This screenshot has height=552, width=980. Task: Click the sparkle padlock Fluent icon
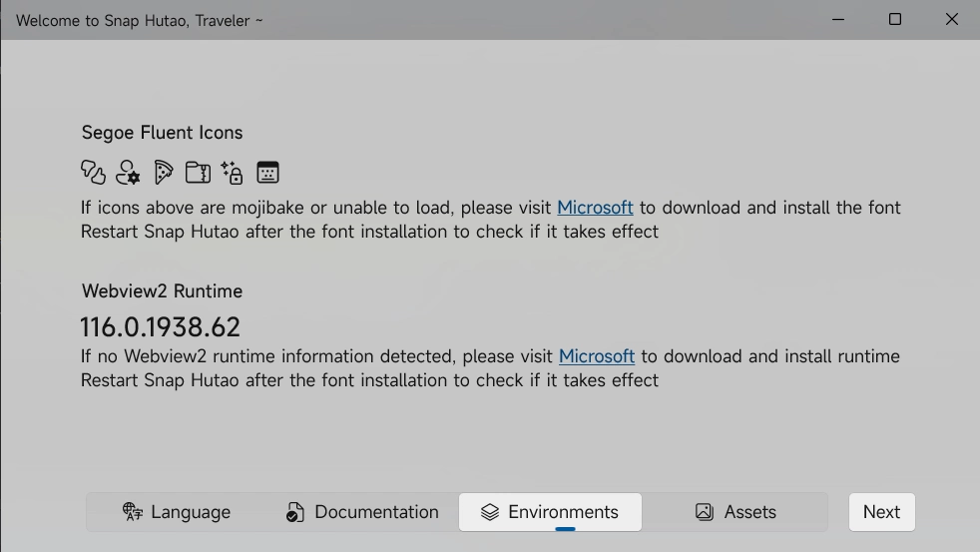tap(232, 172)
